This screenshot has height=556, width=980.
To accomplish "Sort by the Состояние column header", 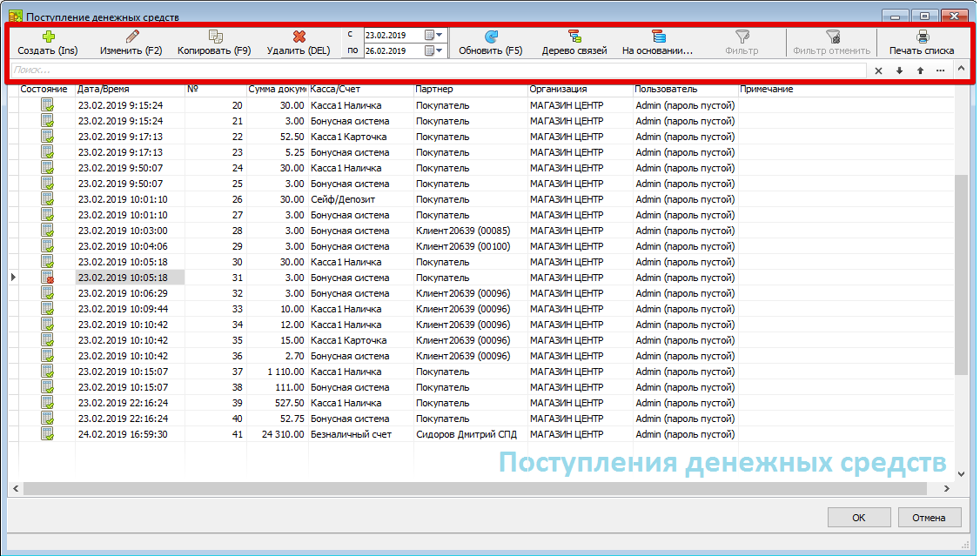I will coord(44,90).
